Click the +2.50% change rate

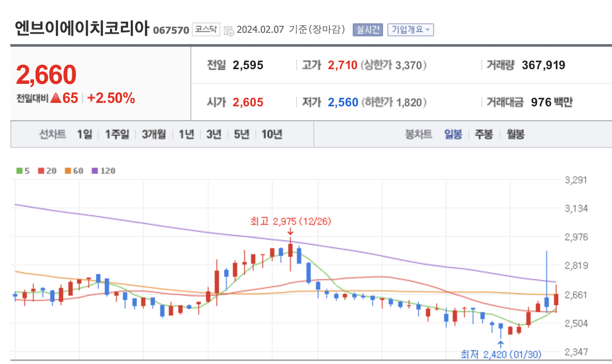coord(111,98)
